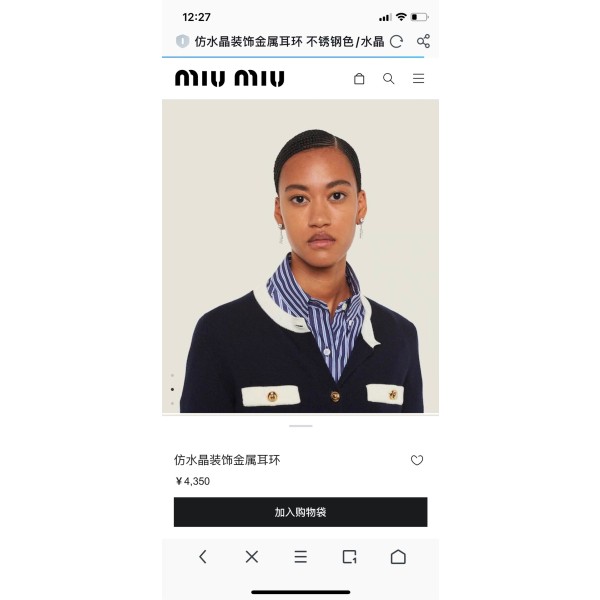Go back with browser back arrow
This screenshot has height=600, width=600.
[203, 556]
